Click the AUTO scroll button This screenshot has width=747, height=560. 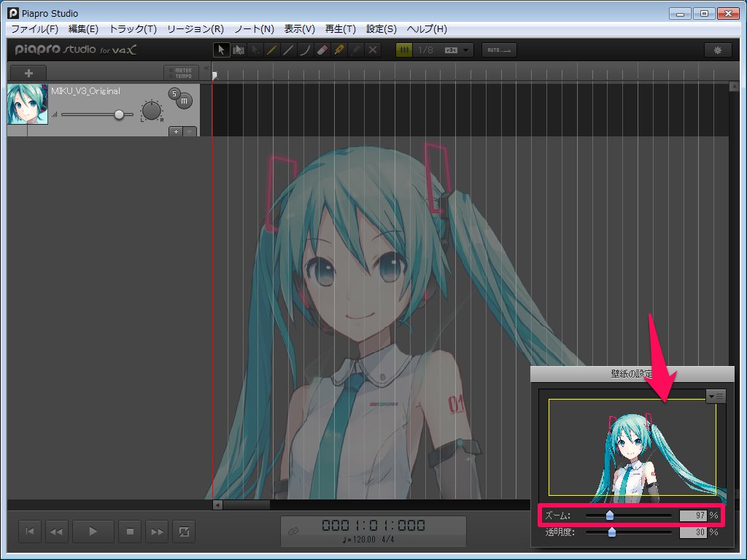(x=499, y=50)
